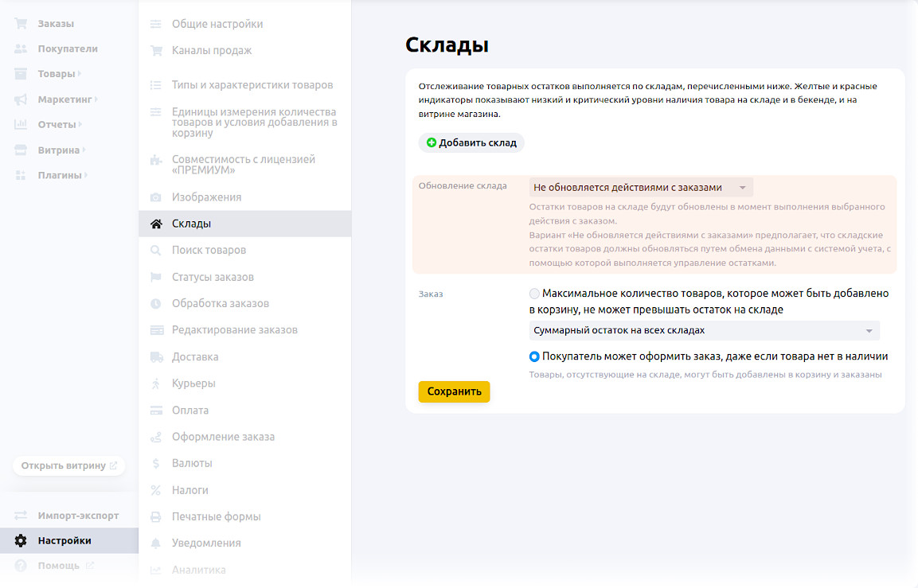Expand the Товары submenu
This screenshot has height=588, width=918.
pyautogui.click(x=80, y=74)
